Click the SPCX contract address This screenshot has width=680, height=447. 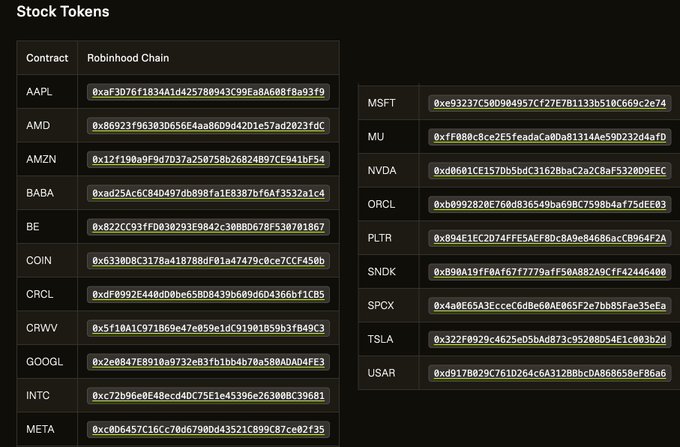click(x=550, y=306)
